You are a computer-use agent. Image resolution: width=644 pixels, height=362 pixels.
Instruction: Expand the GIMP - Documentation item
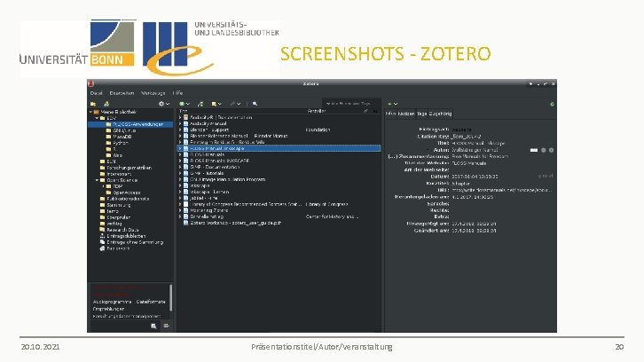[180, 167]
